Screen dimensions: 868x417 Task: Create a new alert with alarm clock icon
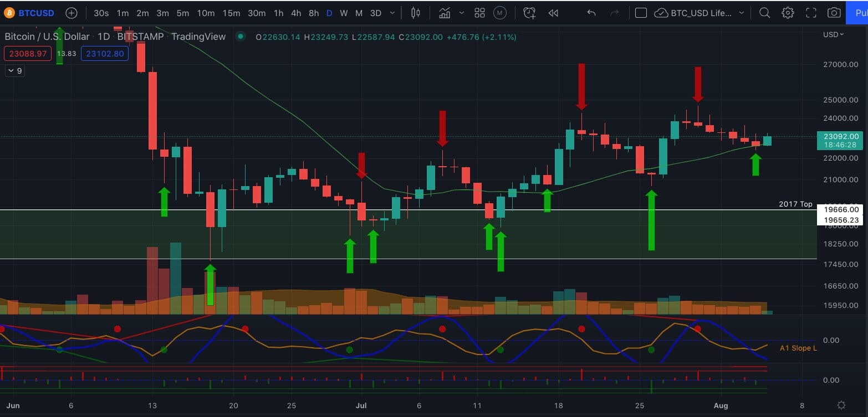(530, 13)
